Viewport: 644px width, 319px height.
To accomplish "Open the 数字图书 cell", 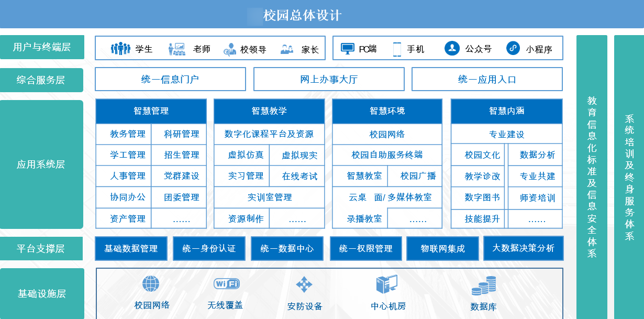I will tap(479, 197).
